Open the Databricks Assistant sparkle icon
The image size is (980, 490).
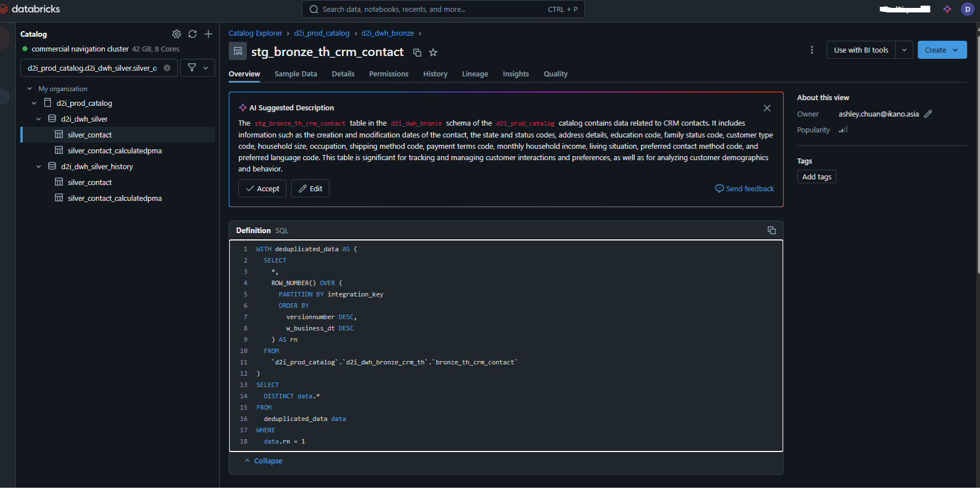click(x=947, y=9)
